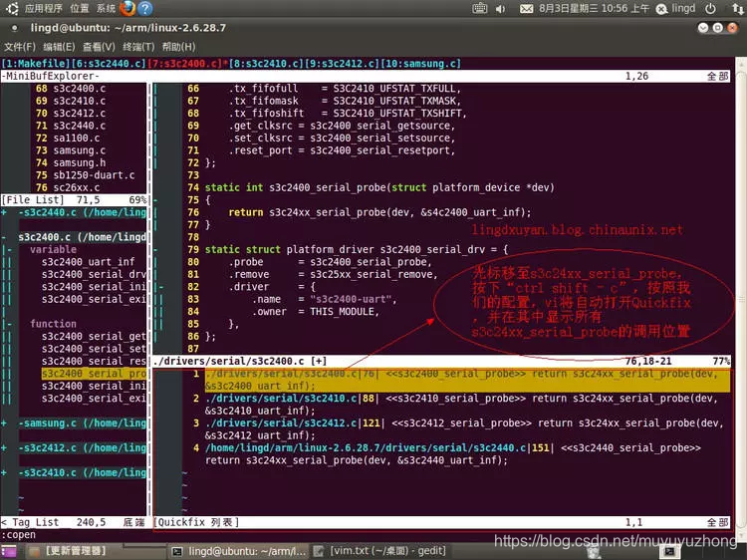The height and width of the screenshot is (560, 747).
Task: Open Quickfix entry 2 for s3c2410.c line 88
Action: (461, 405)
